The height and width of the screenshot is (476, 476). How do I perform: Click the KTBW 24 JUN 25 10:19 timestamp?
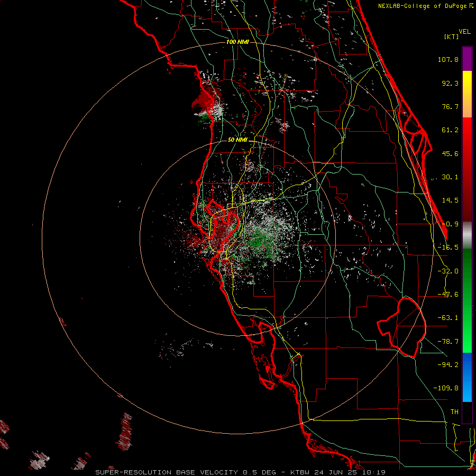pyautogui.click(x=338, y=472)
